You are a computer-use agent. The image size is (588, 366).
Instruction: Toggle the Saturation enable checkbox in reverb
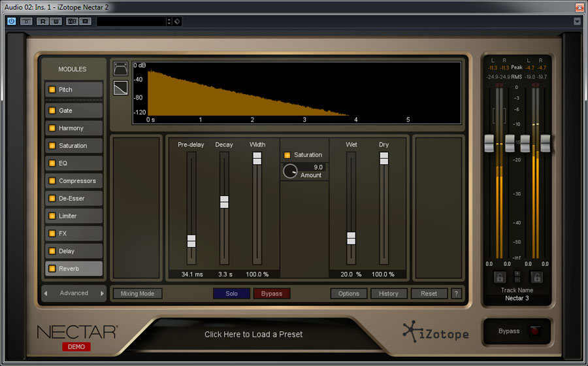287,155
